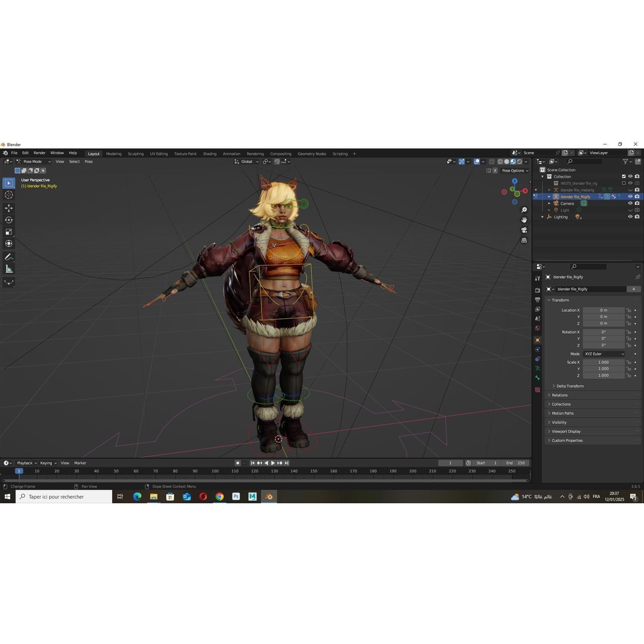Disable Camera render camera icon

637,203
